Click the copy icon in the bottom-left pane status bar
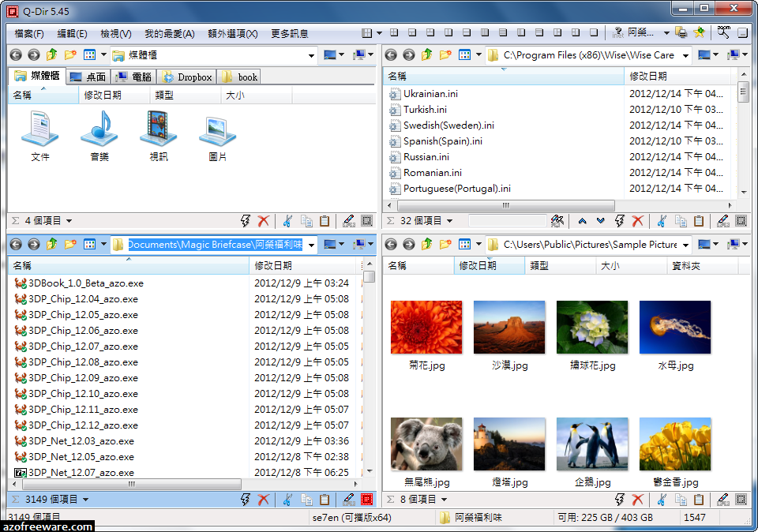This screenshot has width=758, height=532. 306,499
